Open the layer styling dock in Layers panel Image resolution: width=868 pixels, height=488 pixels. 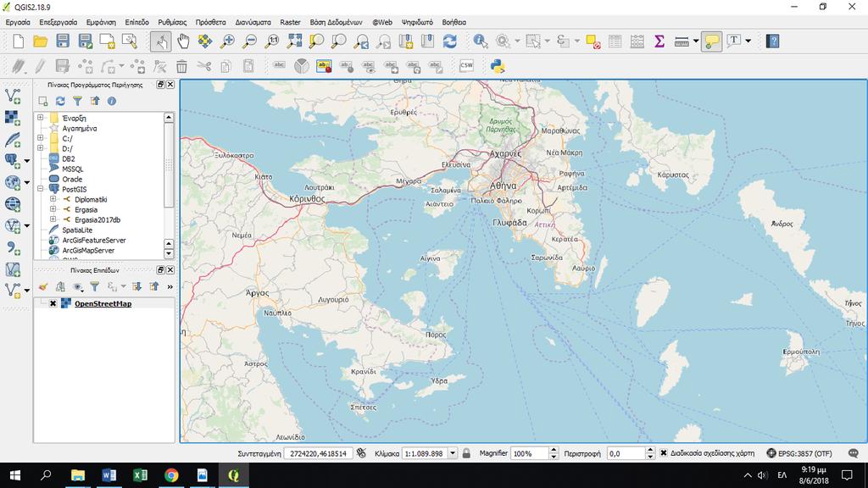43,286
